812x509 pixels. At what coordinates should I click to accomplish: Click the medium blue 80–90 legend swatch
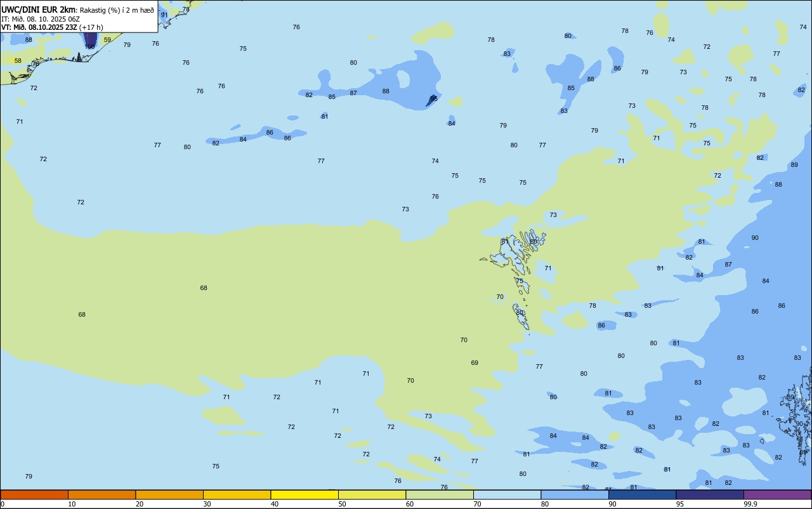575,494
